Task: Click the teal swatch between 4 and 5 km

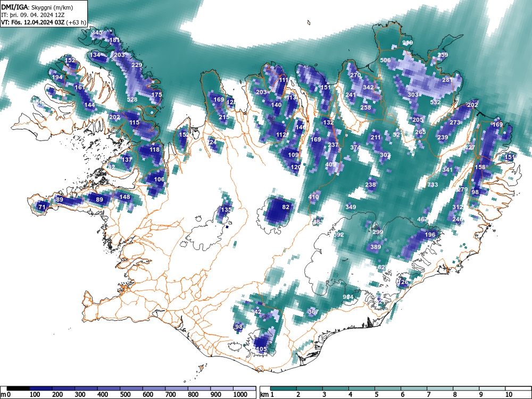Action: (x=362, y=388)
